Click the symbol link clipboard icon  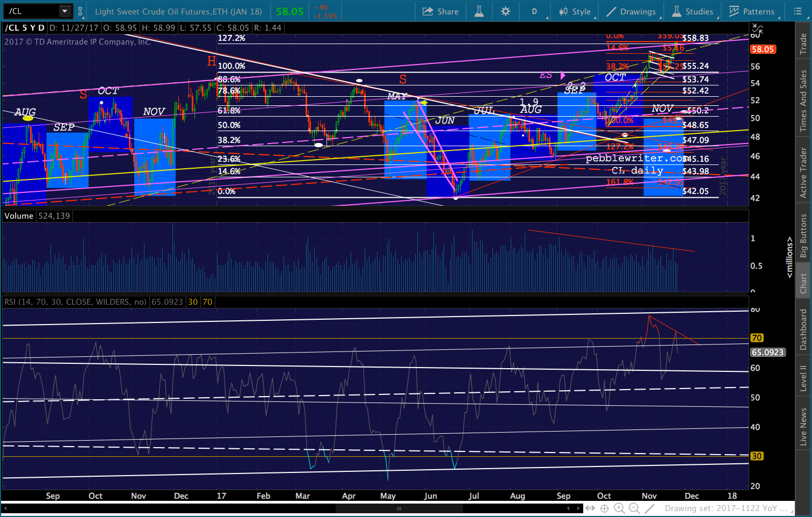click(x=80, y=11)
